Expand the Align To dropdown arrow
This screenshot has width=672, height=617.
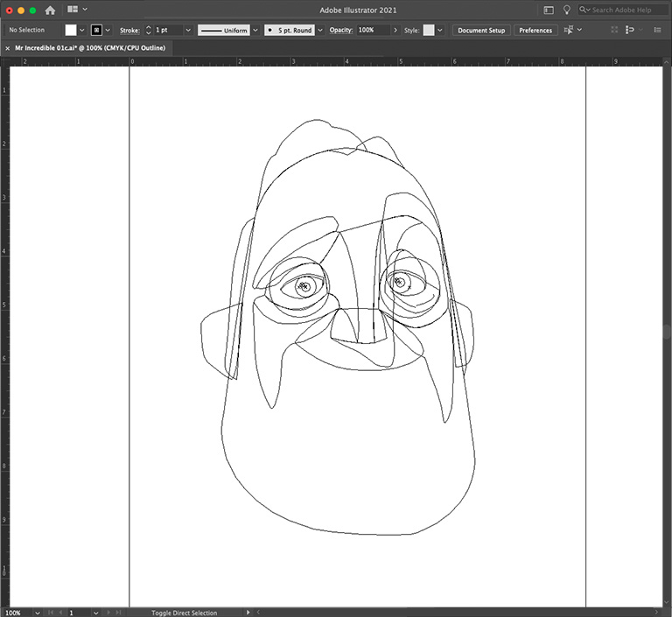pos(579,30)
